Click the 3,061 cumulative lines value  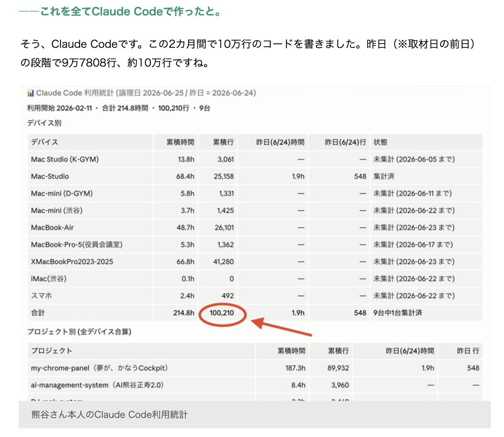point(226,160)
